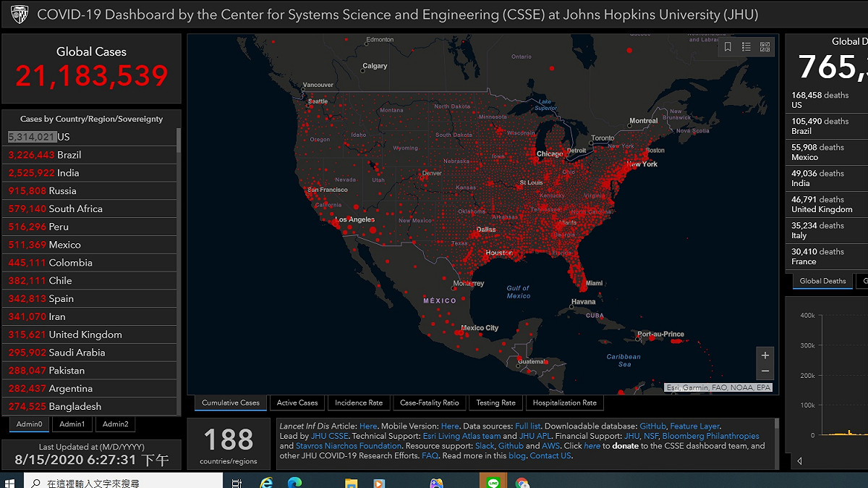The image size is (868, 488).
Task: Switch to the Admin2 tab
Action: point(116,424)
